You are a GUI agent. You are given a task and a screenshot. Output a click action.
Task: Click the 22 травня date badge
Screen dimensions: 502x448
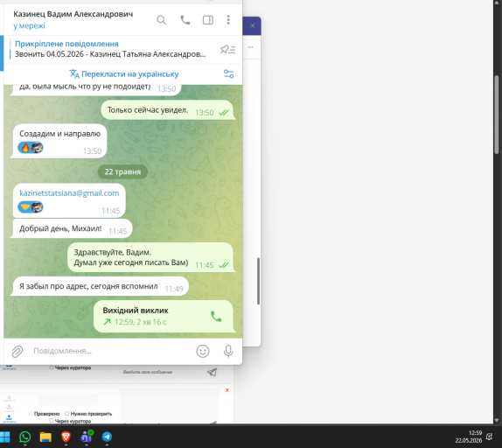pos(122,171)
